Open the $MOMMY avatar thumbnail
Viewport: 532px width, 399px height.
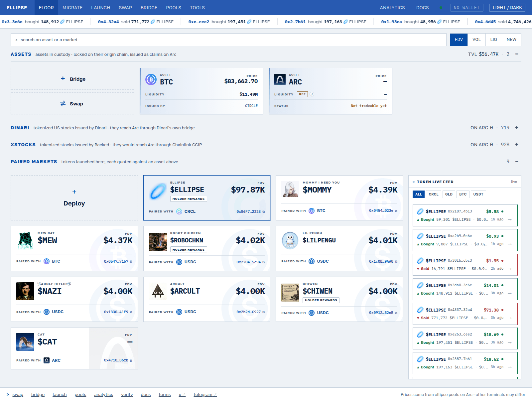click(x=290, y=189)
